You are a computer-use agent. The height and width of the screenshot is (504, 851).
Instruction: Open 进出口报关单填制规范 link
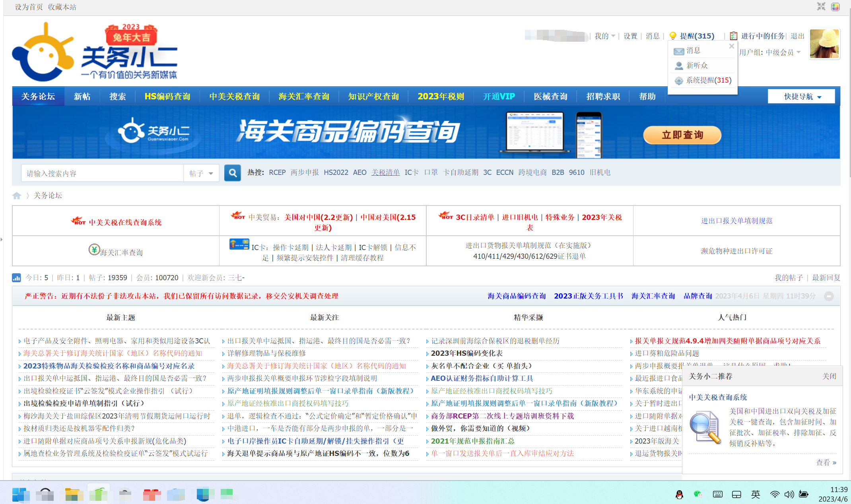736,221
